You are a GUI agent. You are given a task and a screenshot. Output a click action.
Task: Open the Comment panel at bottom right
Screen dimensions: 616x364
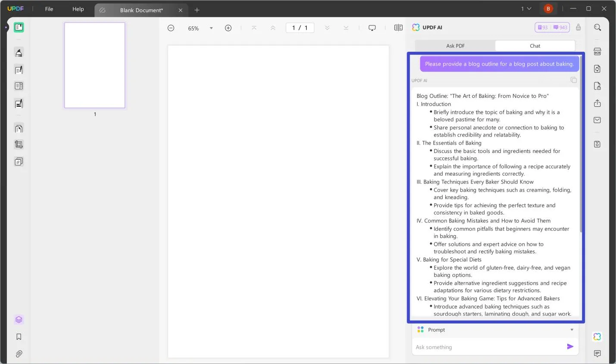click(597, 354)
